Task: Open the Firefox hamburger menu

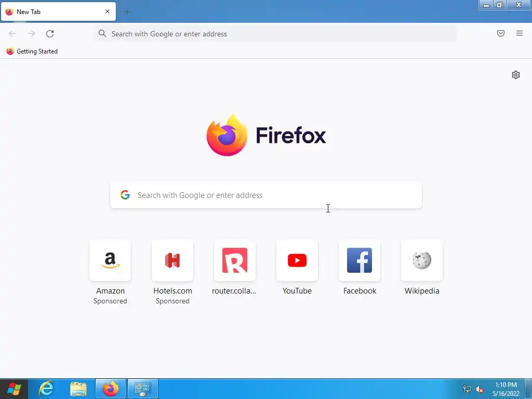Action: point(519,33)
